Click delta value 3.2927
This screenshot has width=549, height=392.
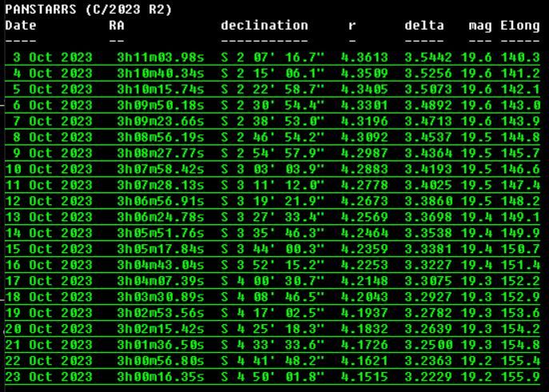428,297
